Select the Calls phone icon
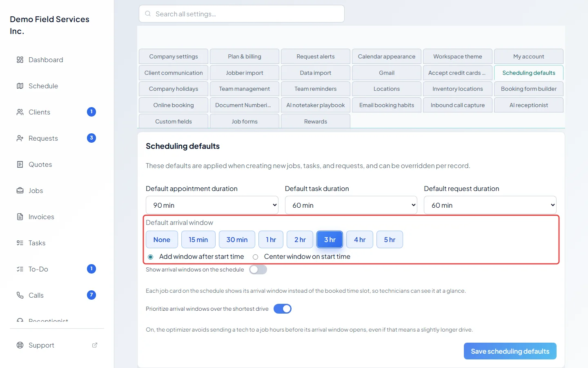 coord(20,295)
